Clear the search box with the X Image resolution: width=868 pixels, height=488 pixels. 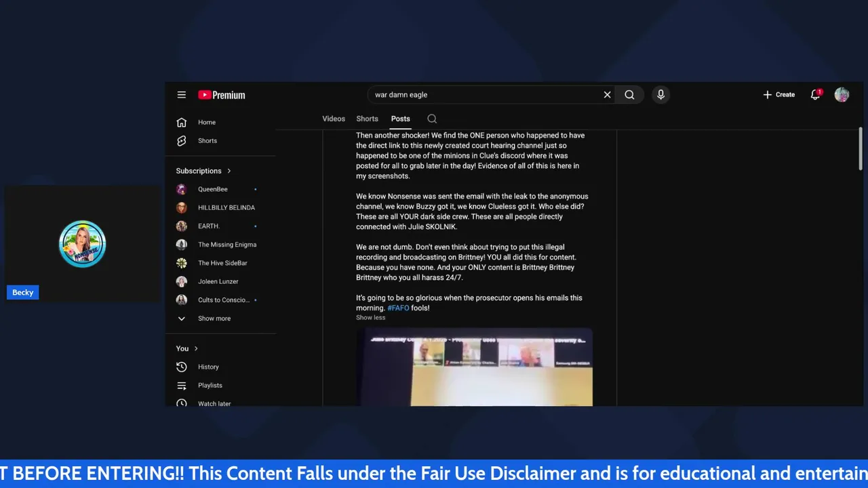point(607,95)
